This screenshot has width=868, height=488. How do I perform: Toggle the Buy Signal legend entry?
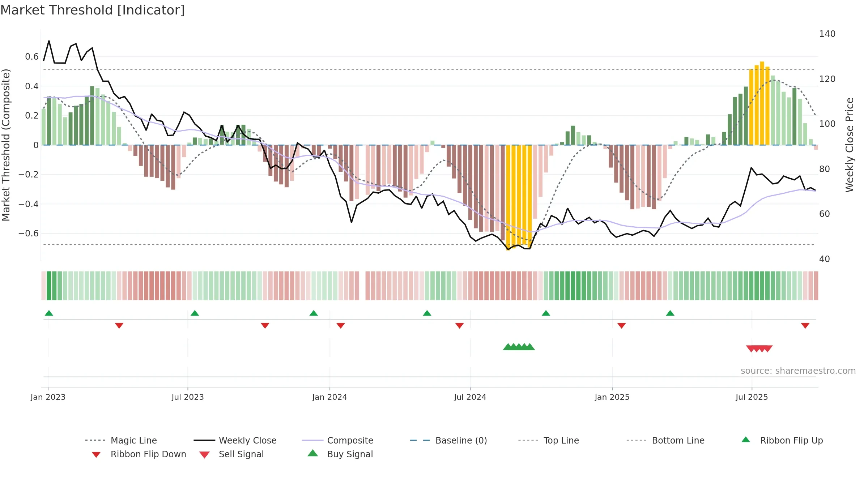(340, 454)
